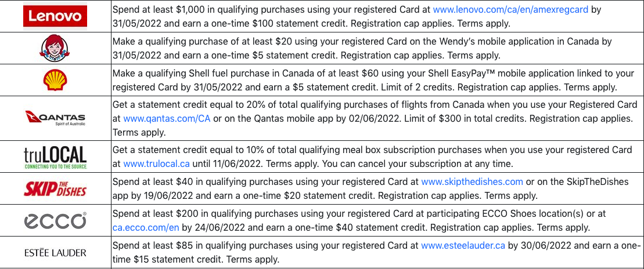Click the Estée Lauder logo
Screen dimensions: 644x269
55,253
